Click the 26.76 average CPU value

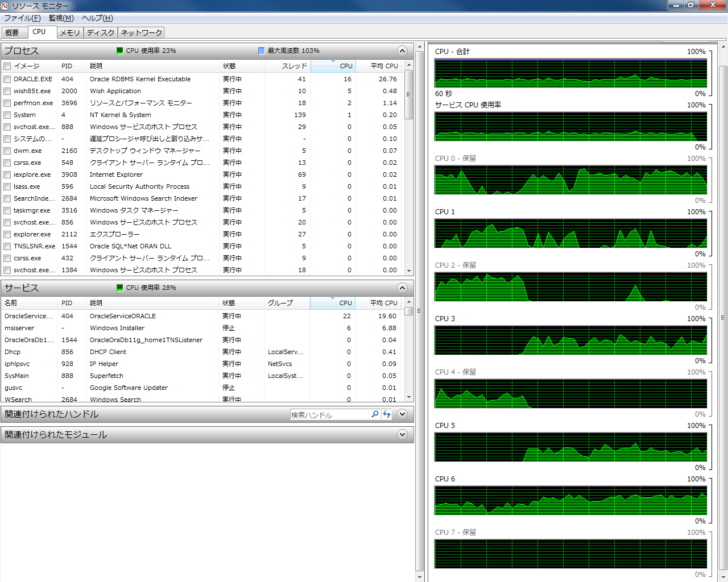coord(388,79)
